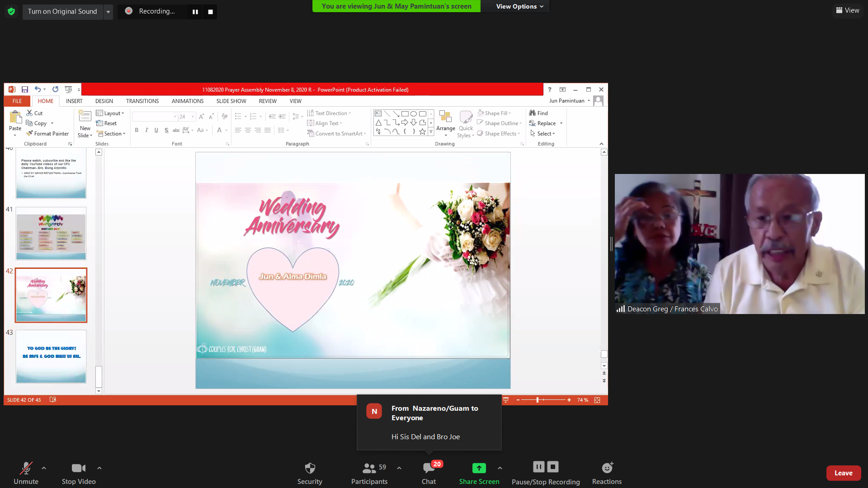
Task: Click Stop Video camera icon
Action: pos(79,468)
